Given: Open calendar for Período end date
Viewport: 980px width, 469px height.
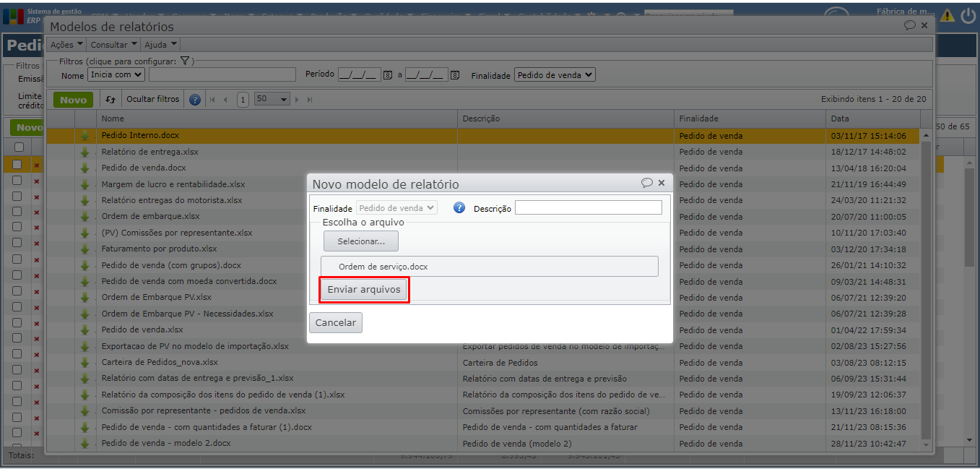Looking at the screenshot, I should (455, 75).
